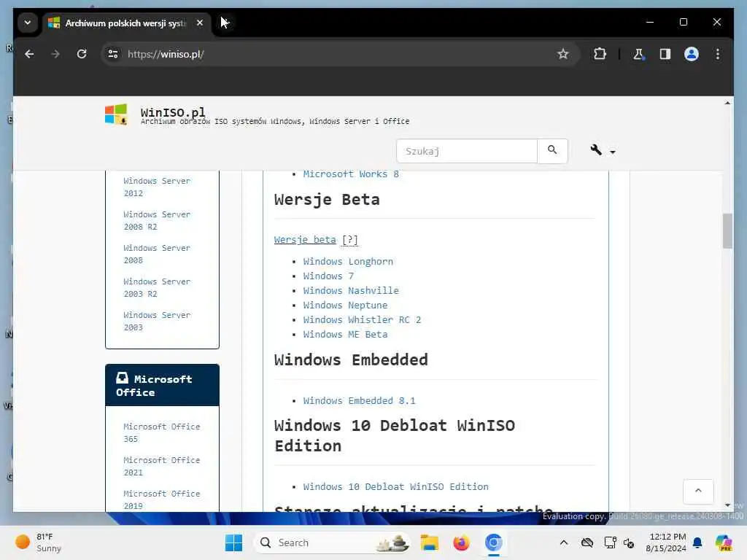Click Microsoft Office panel header
747x560 pixels.
pyautogui.click(x=162, y=385)
